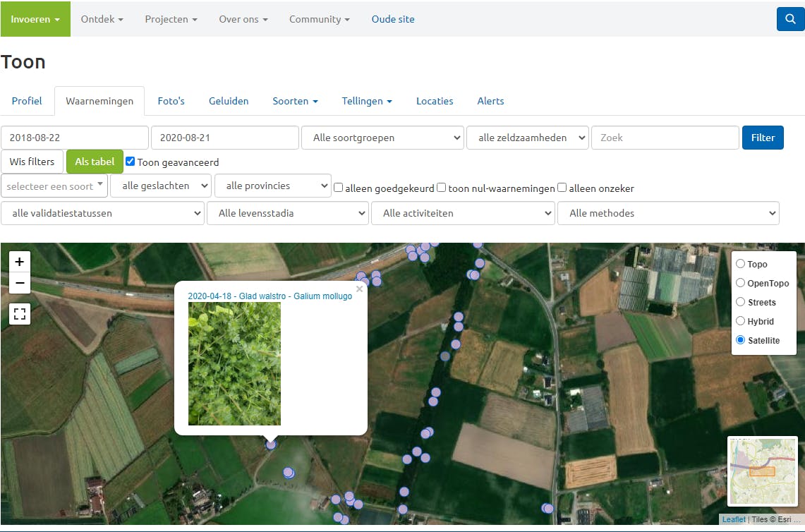Image resolution: width=805 pixels, height=532 pixels.
Task: Open the Alle soortgroepen dropdown
Action: (382, 138)
